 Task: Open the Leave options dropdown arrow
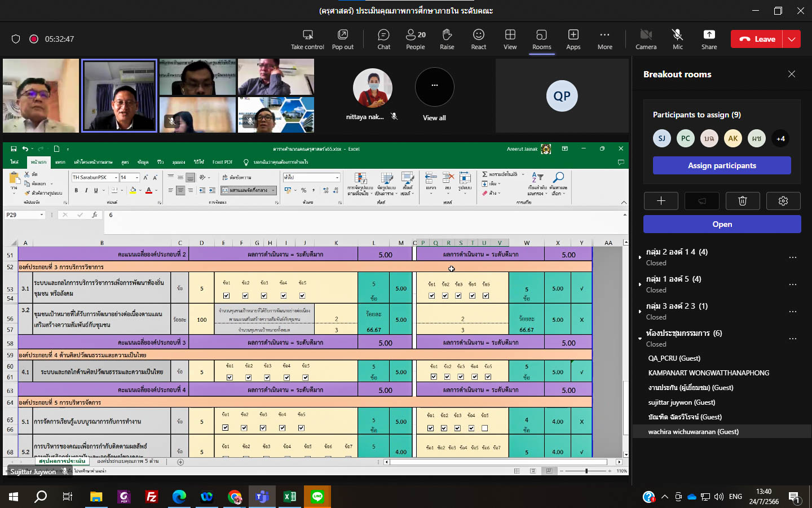(792, 39)
